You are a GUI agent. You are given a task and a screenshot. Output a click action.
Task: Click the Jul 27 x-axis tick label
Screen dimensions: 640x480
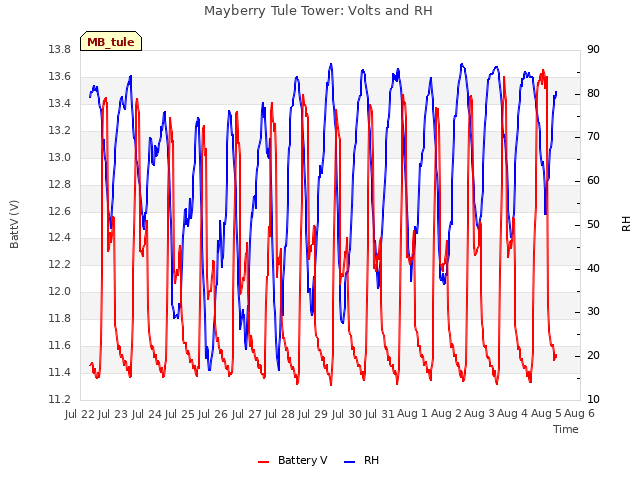click(x=247, y=414)
